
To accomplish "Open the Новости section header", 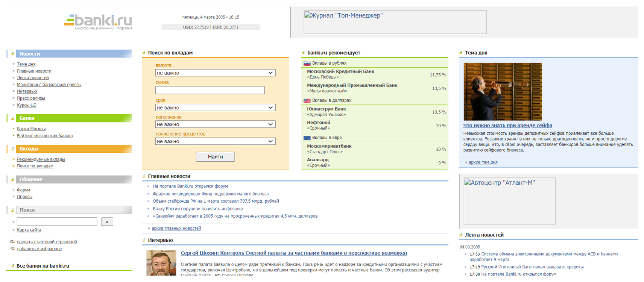I will tap(30, 54).
